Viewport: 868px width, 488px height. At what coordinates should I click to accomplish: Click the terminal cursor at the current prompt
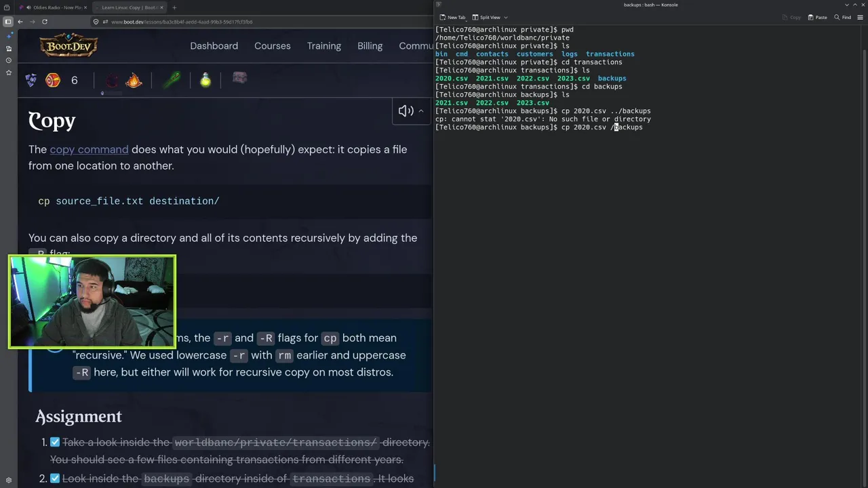(x=616, y=127)
